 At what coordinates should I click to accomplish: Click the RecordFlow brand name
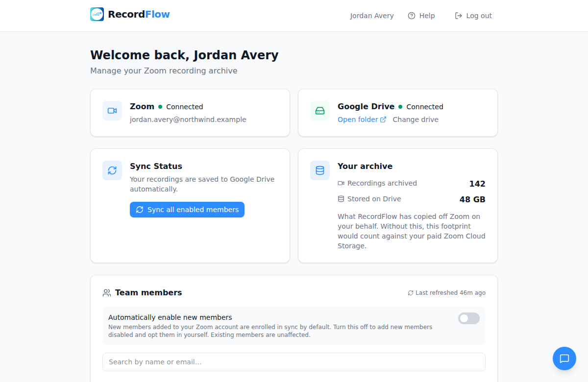139,14
